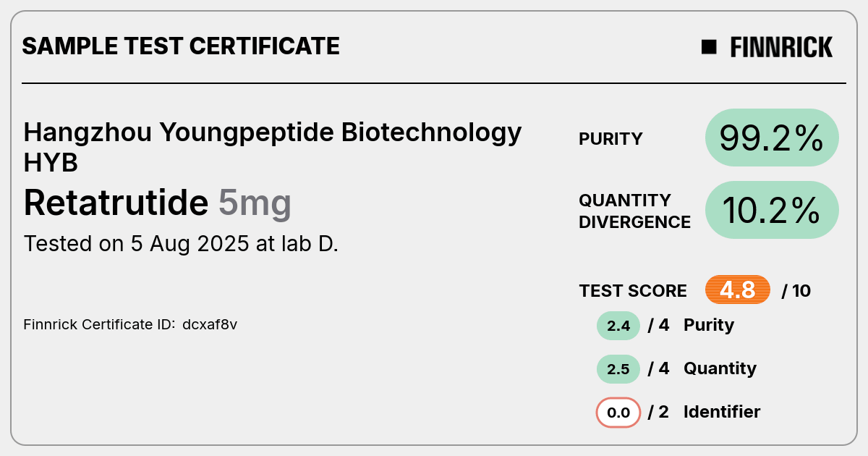Click the TEST SCORE label

point(633,291)
